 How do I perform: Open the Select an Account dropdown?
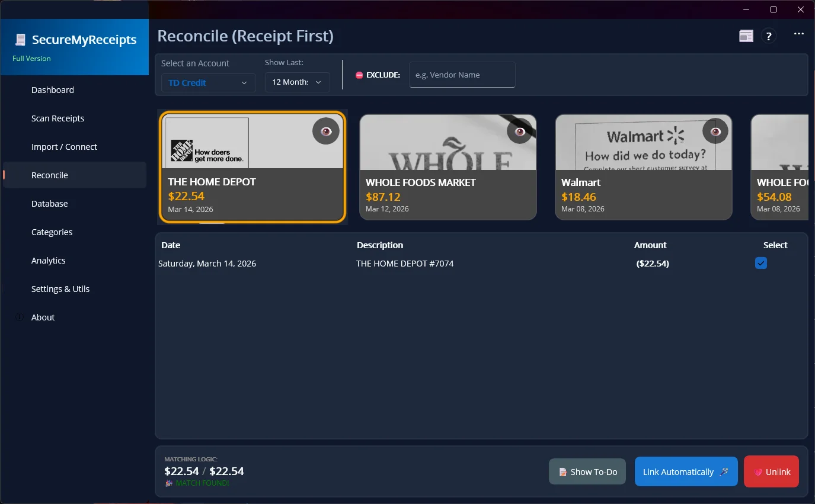click(208, 83)
